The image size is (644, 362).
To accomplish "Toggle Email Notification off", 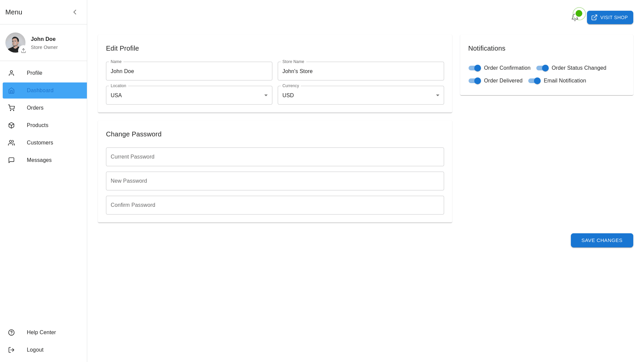I will [534, 81].
